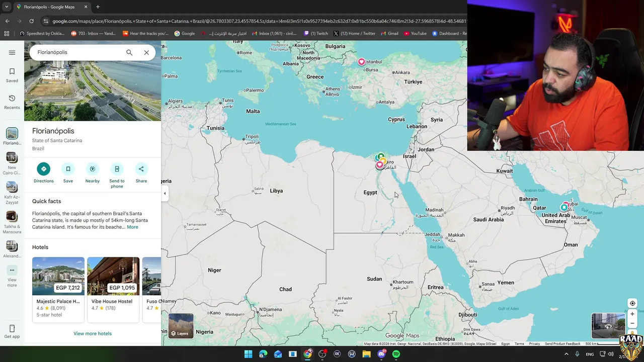Screen dimensions: 644x362
Task: Open the Alexandria recent item
Action: 12,249
